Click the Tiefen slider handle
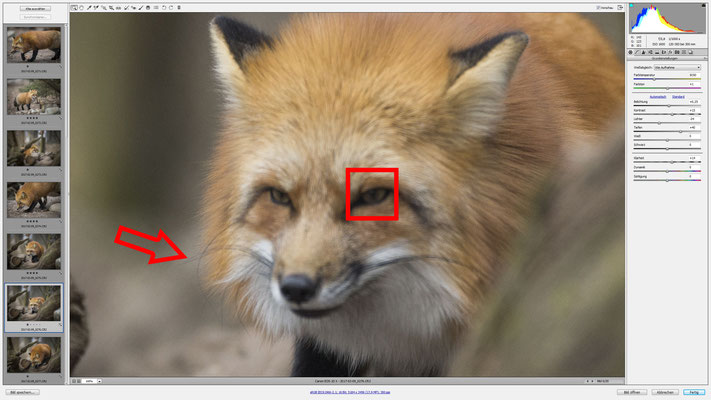The height and width of the screenshot is (400, 711). 681,132
